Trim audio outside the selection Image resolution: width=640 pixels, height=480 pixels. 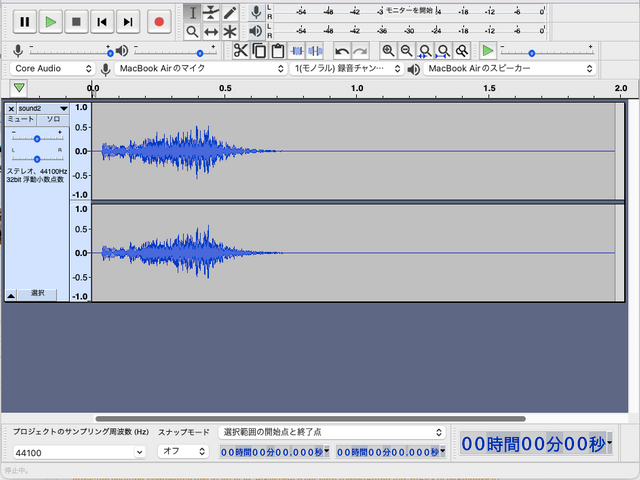point(297,51)
